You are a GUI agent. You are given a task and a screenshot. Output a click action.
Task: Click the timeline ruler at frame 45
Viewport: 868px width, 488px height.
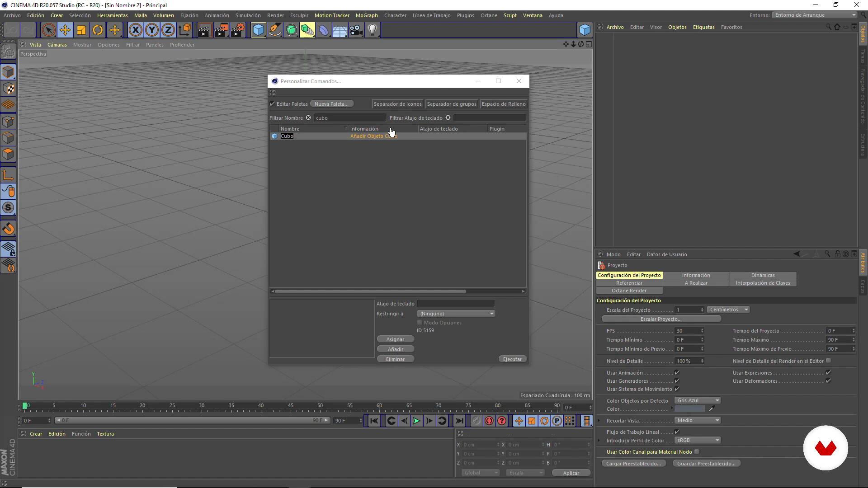(291, 406)
